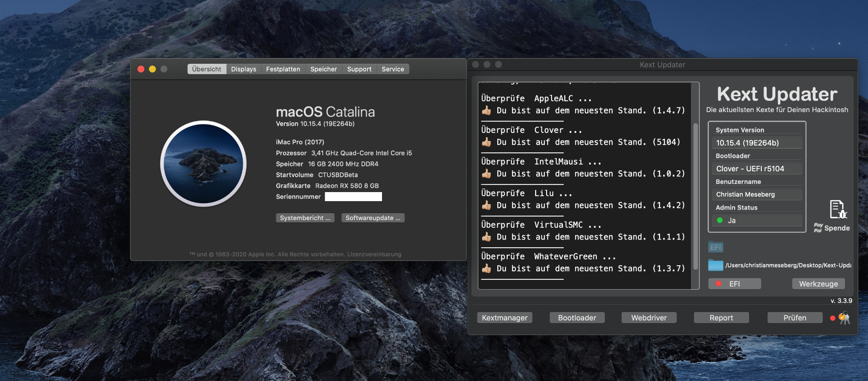868x381 pixels.
Task: Minimize the About This Mac window
Action: [x=152, y=69]
